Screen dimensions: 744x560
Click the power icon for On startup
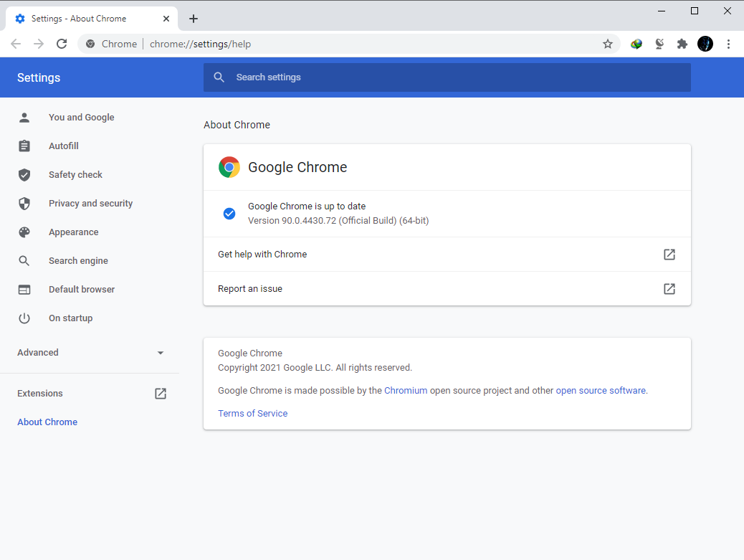[x=24, y=318]
